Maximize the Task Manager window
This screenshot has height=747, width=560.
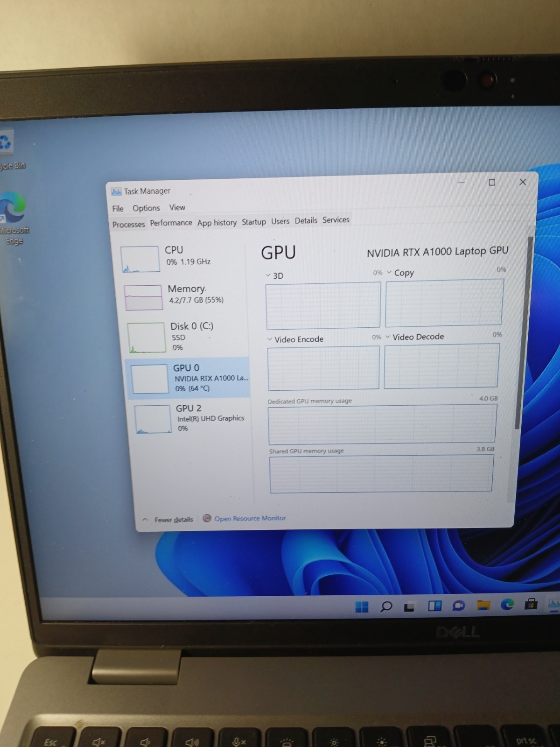click(492, 183)
